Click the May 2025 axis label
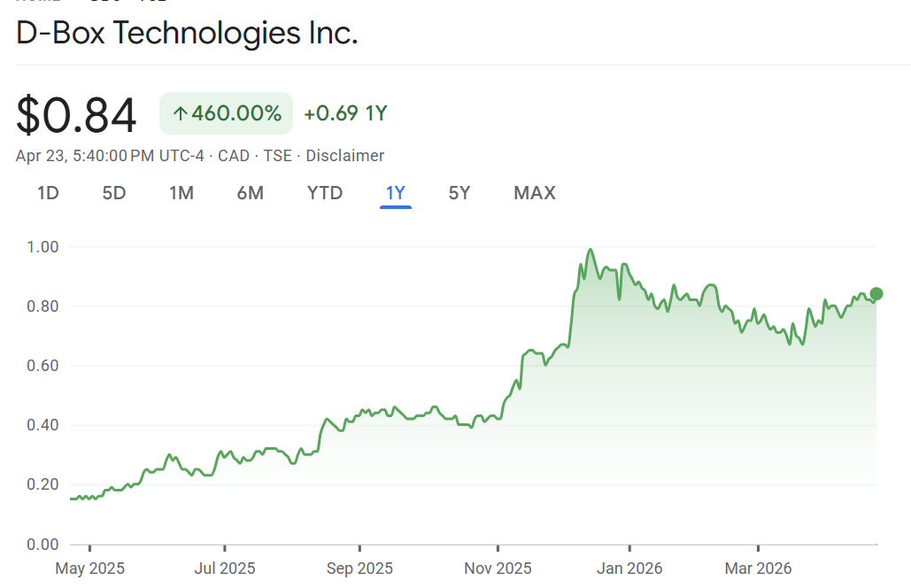The height and width of the screenshot is (588, 911). (x=89, y=568)
